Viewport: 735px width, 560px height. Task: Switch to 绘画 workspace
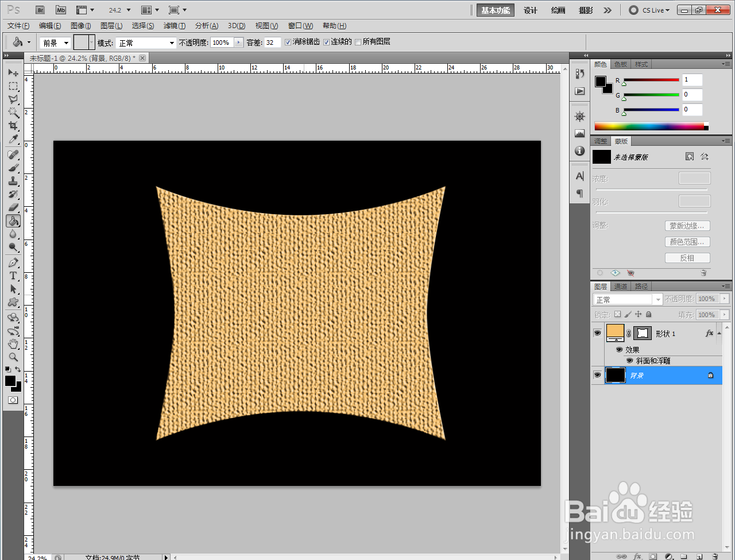coord(558,10)
